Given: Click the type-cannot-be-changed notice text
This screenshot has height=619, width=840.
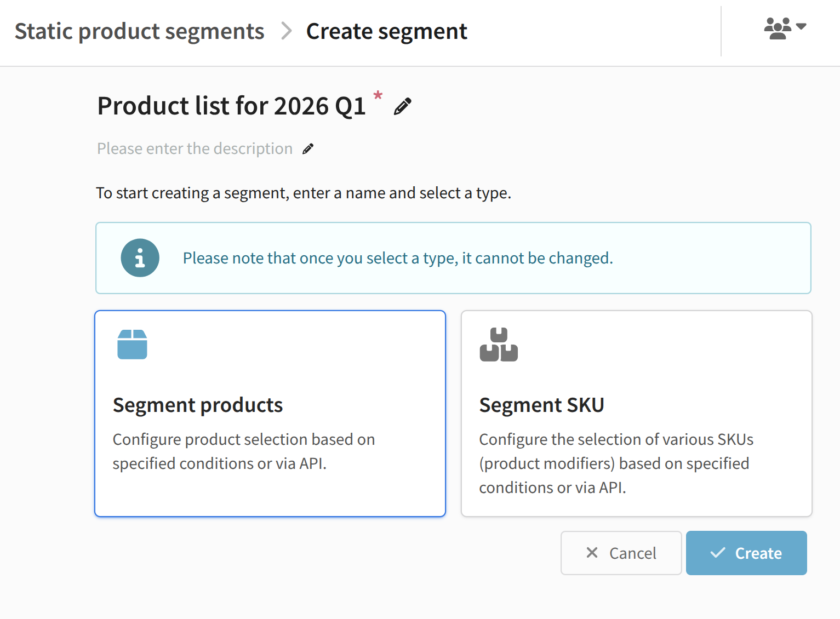Looking at the screenshot, I should pyautogui.click(x=398, y=258).
